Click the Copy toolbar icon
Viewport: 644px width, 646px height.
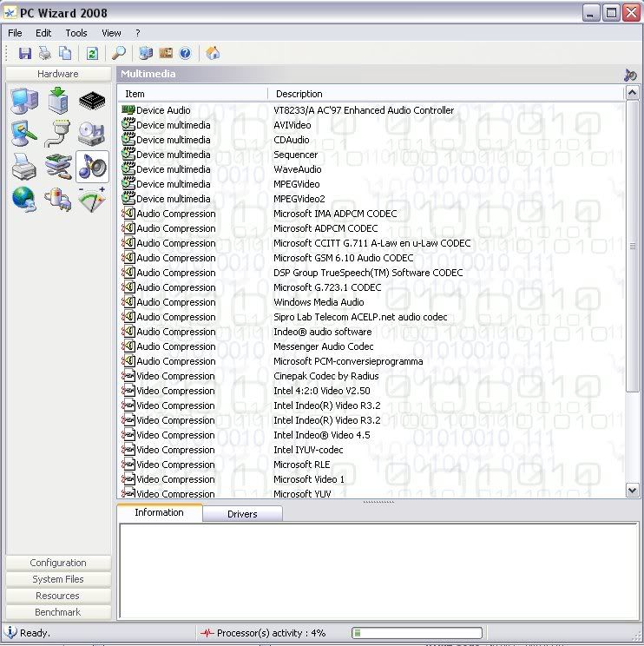64,53
